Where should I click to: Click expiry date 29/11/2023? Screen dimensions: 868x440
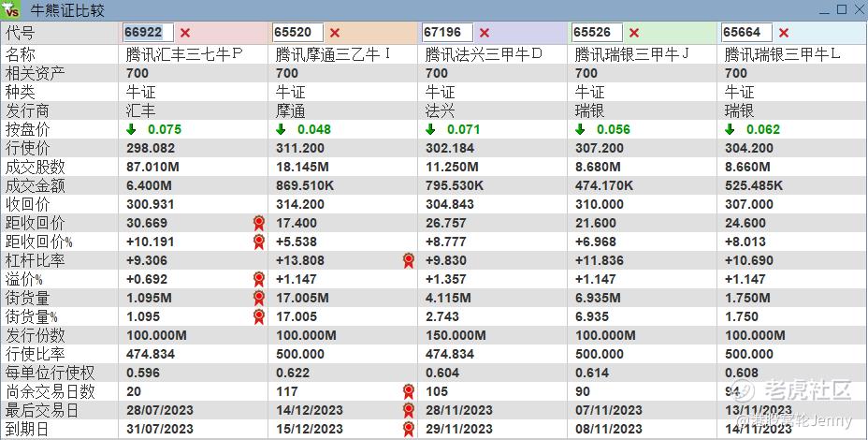tap(459, 430)
